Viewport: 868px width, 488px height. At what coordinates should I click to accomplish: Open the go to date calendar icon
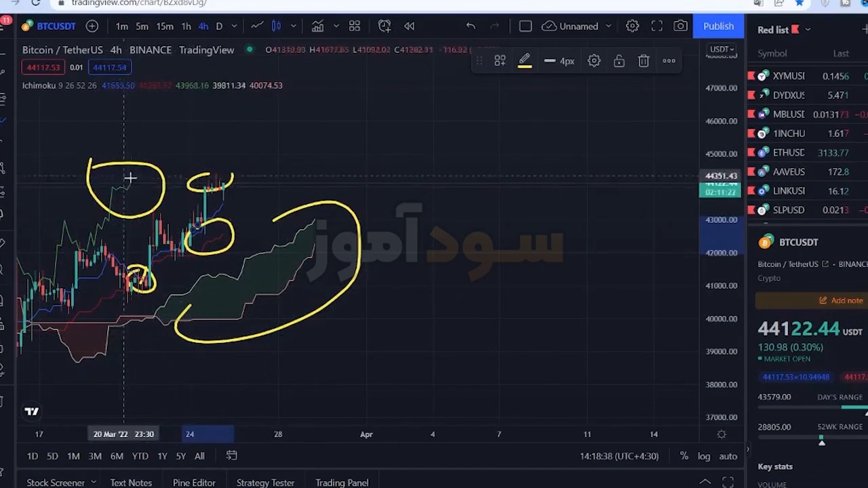point(231,456)
